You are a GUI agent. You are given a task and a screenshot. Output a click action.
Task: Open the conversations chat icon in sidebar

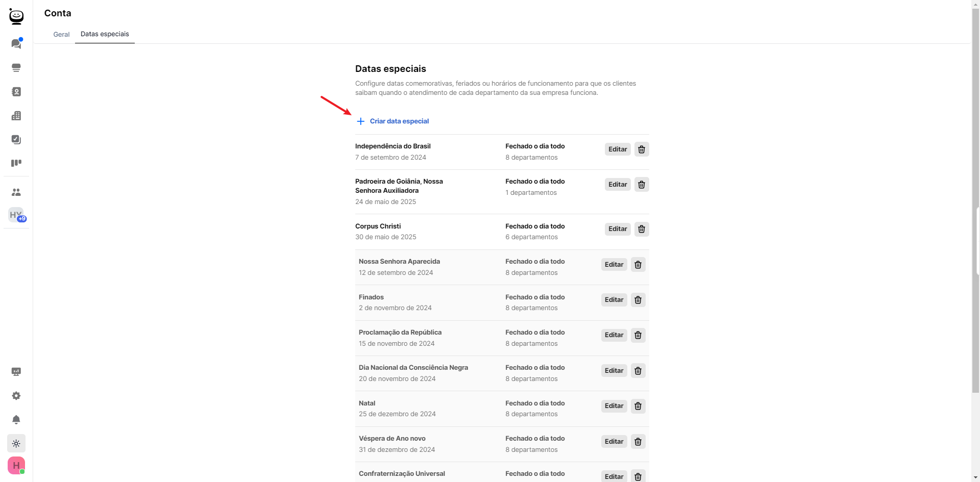coord(16,43)
